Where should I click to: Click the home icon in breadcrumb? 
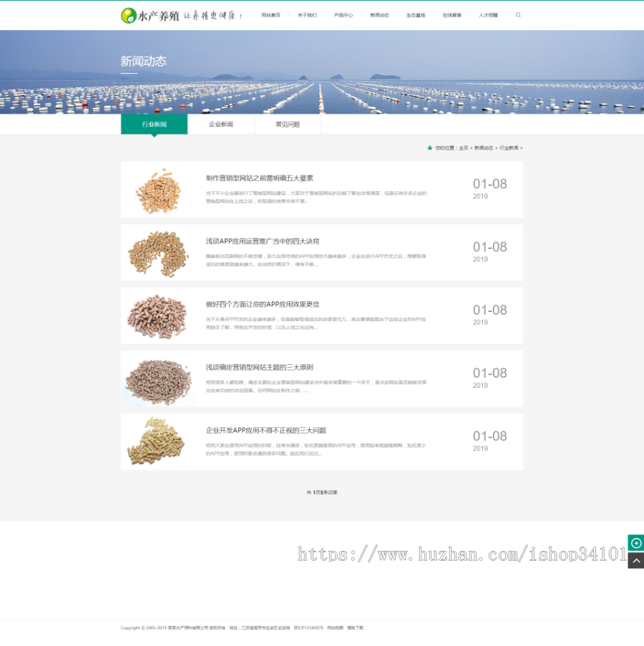[x=430, y=148]
